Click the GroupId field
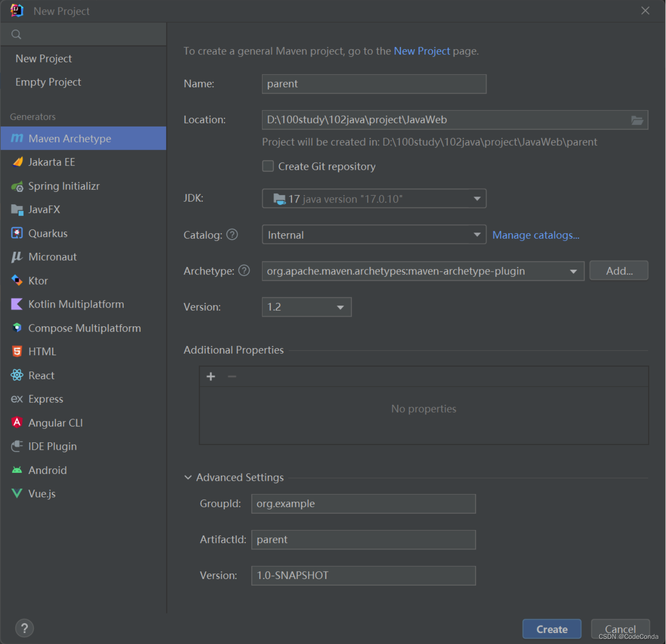The width and height of the screenshot is (666, 644). (363, 504)
